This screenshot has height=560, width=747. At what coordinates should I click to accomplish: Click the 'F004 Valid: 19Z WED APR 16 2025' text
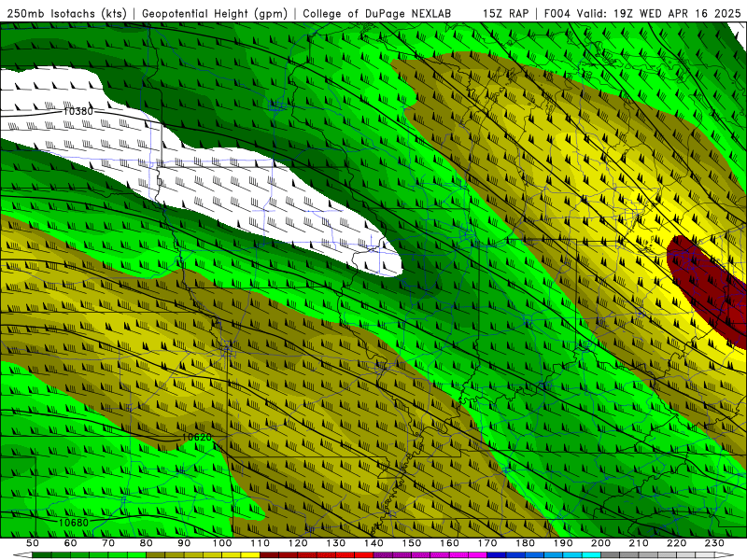point(642,13)
